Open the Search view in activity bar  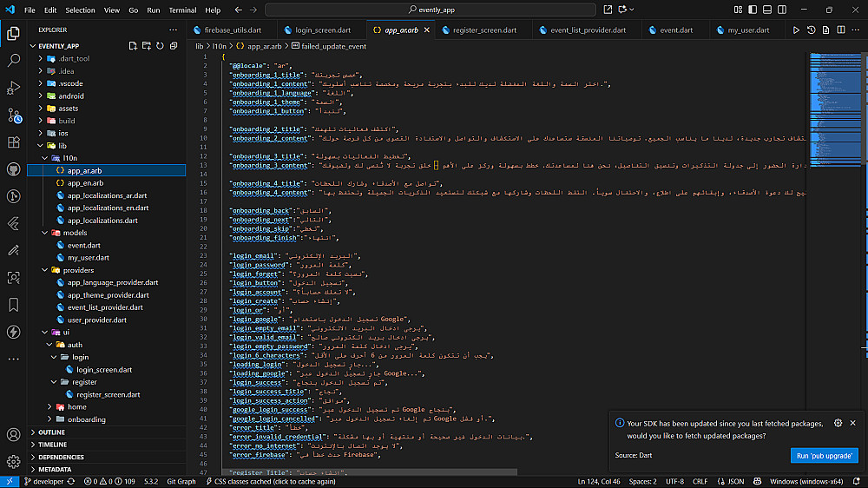(x=14, y=61)
